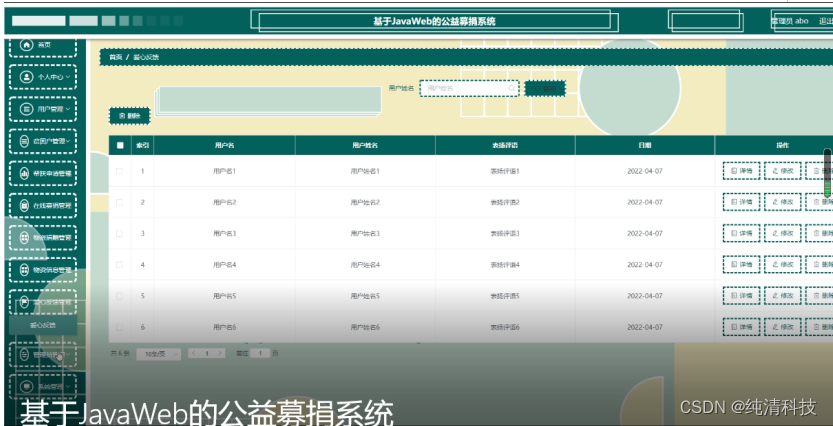Click the cell 表扬评语2
Image resolution: width=833 pixels, height=426 pixels.
pyautogui.click(x=505, y=202)
